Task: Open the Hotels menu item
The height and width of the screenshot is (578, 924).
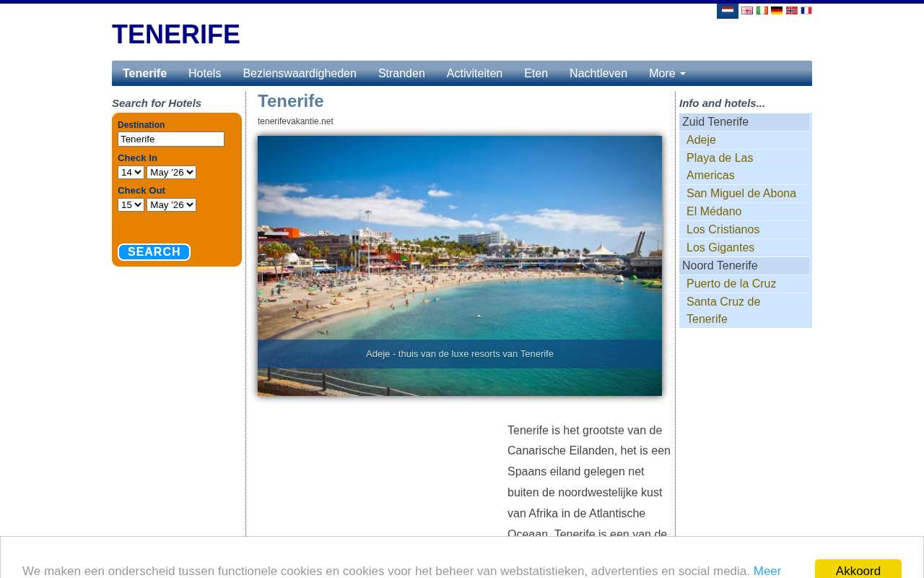Action: click(205, 74)
